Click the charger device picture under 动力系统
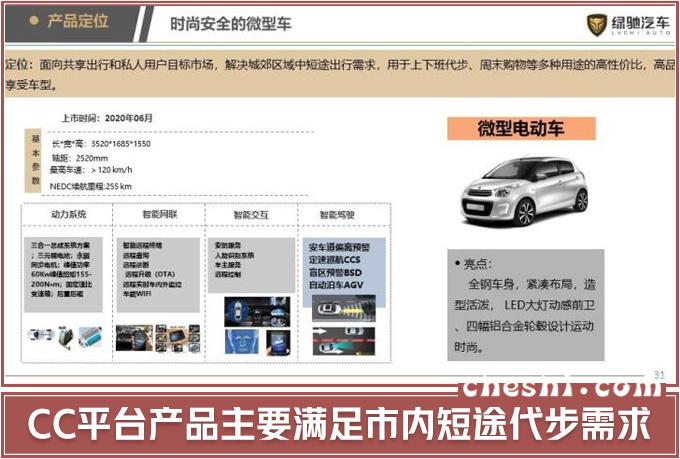Screen dimensions: 680x459 pos(66,337)
